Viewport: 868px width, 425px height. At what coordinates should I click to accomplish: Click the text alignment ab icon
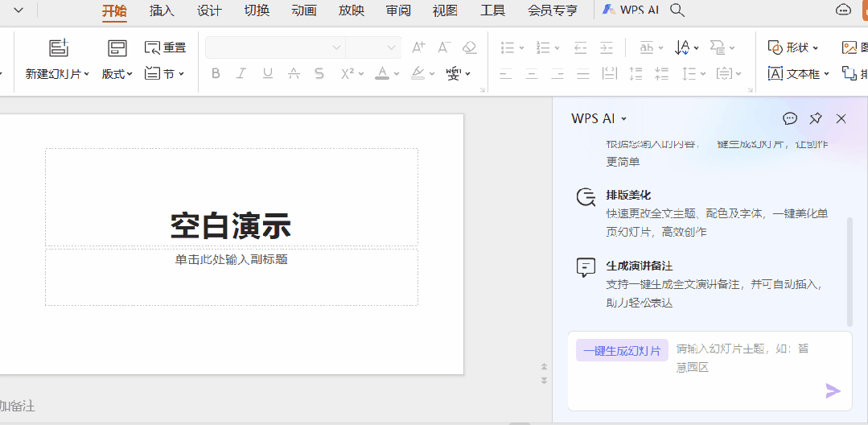coord(647,47)
